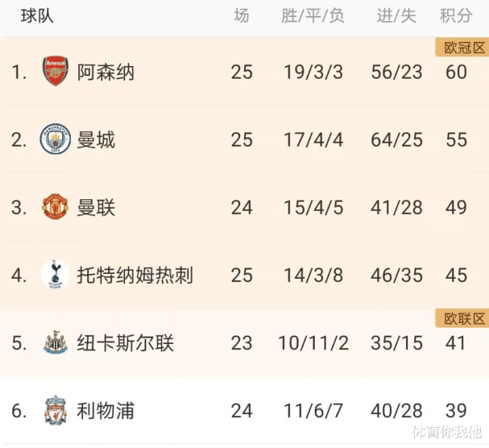
Task: Open the 纽卡斯尔联 team page
Action: (125, 343)
